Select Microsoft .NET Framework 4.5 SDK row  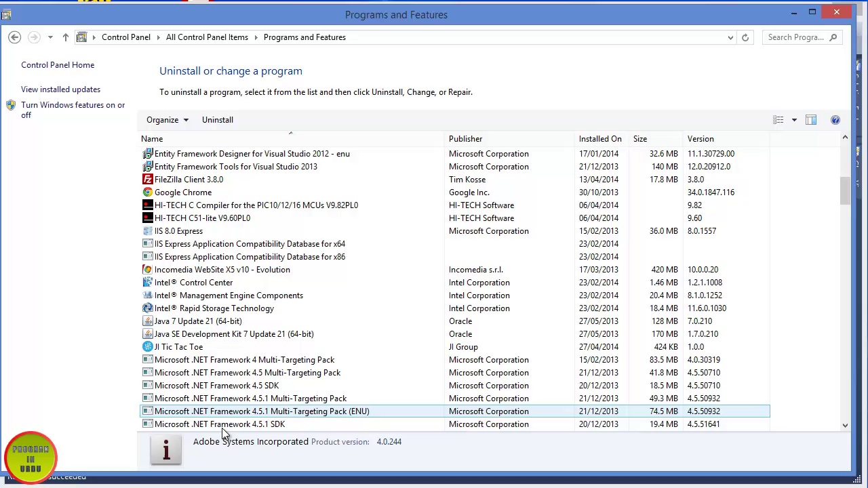click(x=454, y=386)
